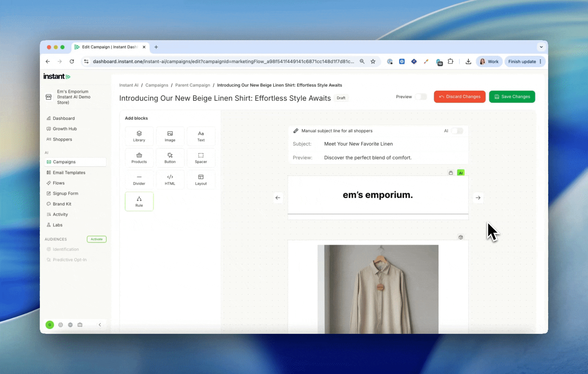
Task: Click the browser address bar URL
Action: point(223,62)
